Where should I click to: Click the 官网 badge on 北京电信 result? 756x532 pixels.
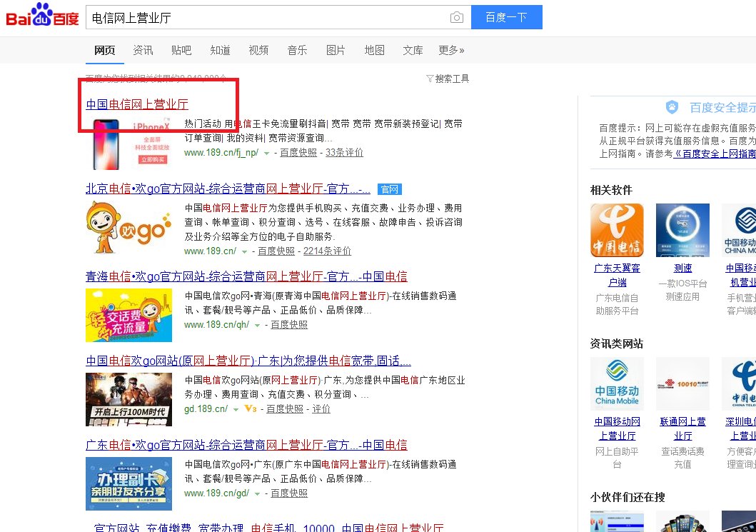pos(390,189)
